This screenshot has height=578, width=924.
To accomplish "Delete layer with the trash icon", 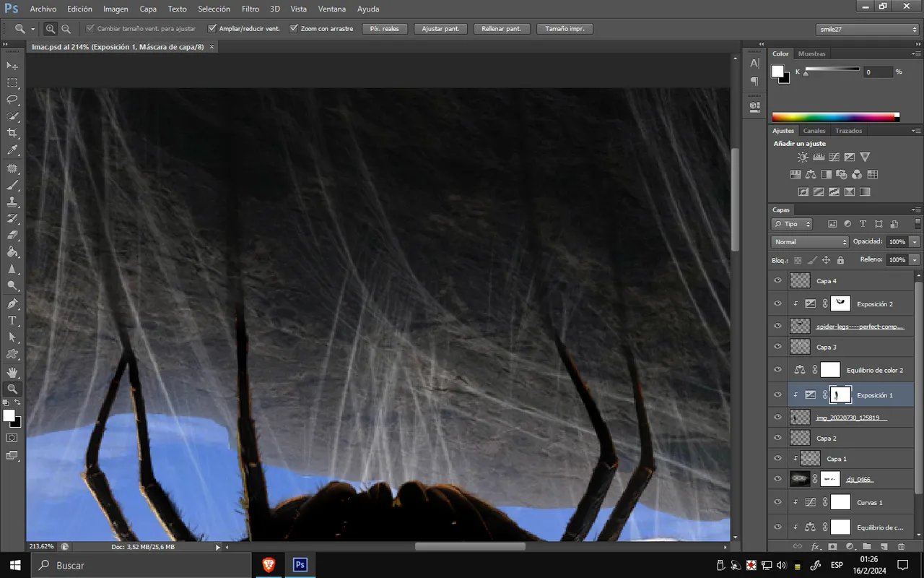I will pyautogui.click(x=901, y=547).
